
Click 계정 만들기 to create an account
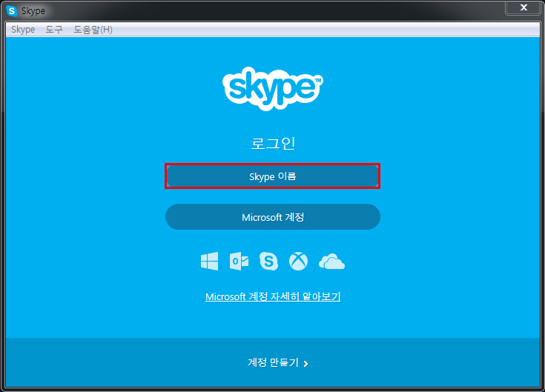click(277, 363)
